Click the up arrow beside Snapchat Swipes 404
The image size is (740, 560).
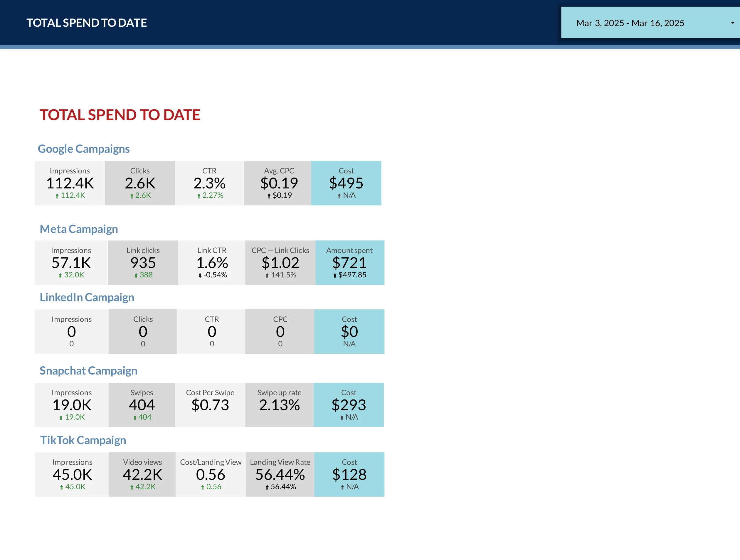[135, 418]
